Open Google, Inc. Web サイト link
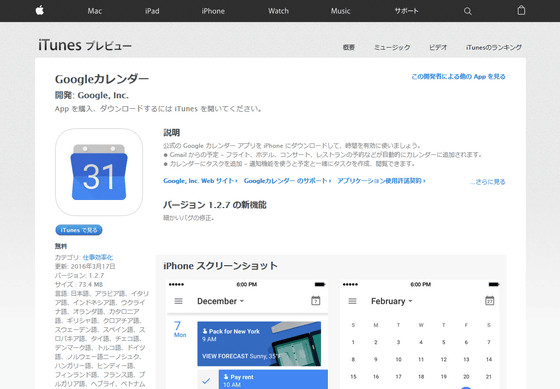560x389 pixels. click(x=200, y=181)
